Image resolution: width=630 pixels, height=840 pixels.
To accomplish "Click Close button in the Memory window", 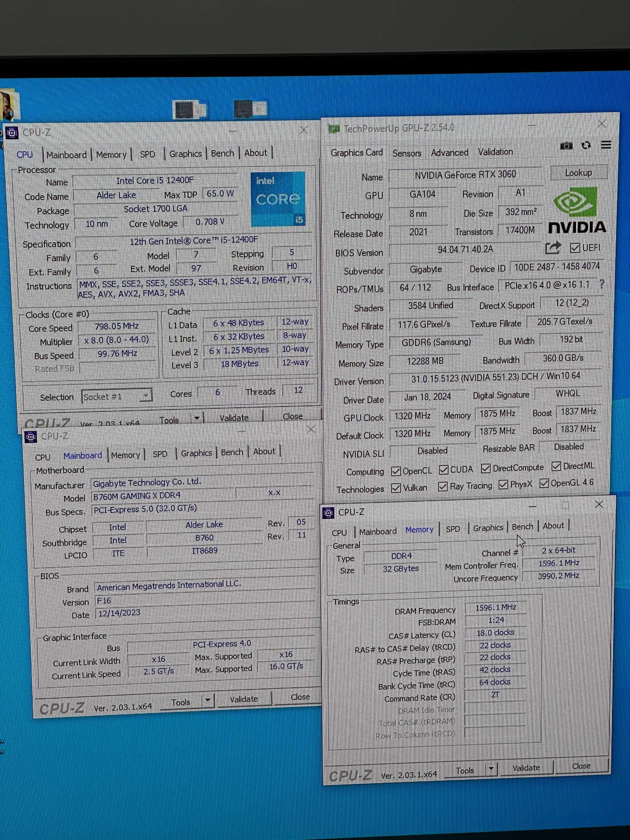I will click(581, 766).
